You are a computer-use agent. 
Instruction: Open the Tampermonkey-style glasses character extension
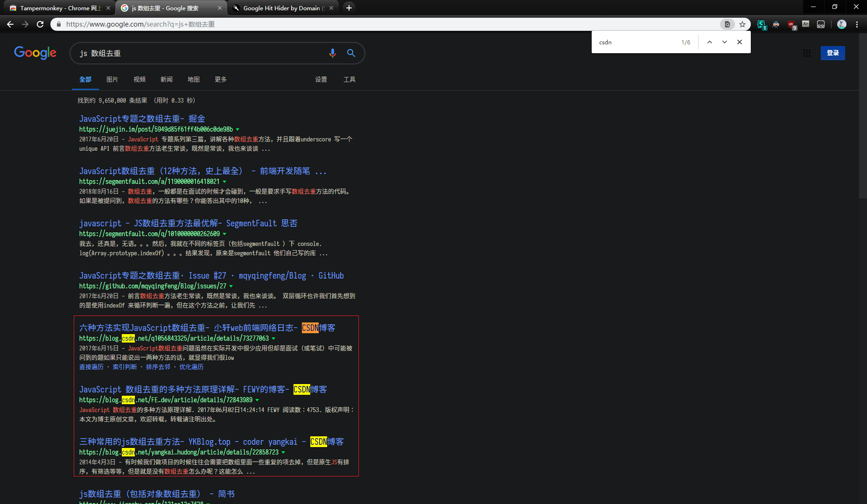(776, 24)
